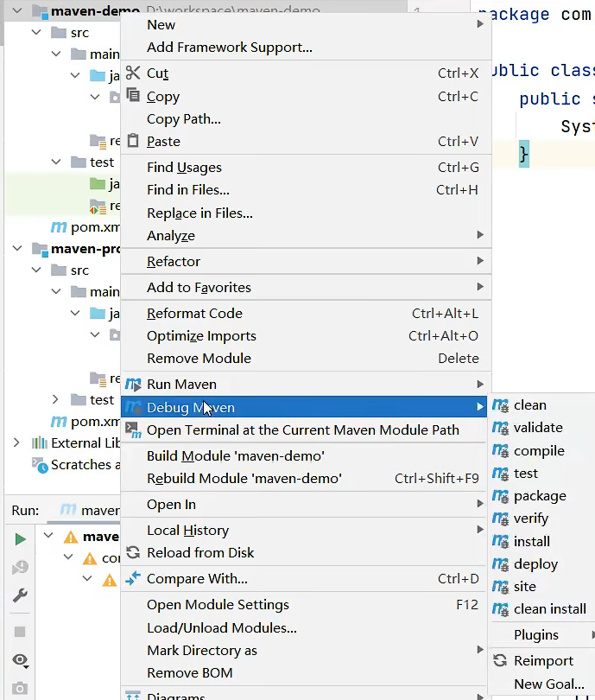Screen dimensions: 595x700
Task: Click the green Rerun icon in Run panel
Action: click(20, 539)
